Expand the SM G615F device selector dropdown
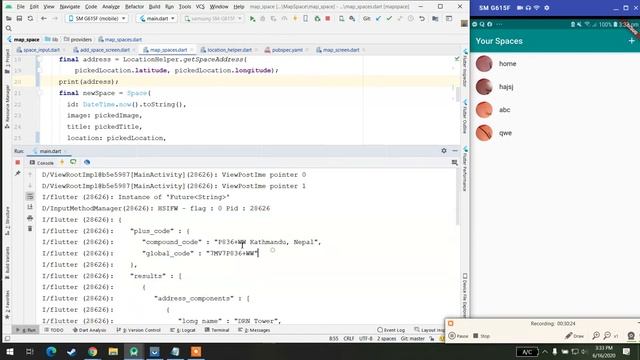Image resolution: width=640 pixels, height=360 pixels. [x=97, y=18]
